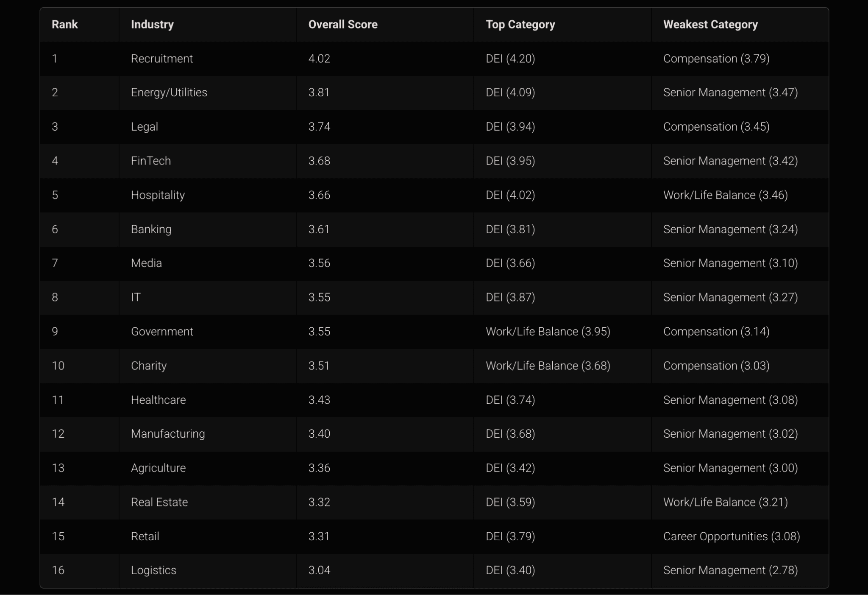The width and height of the screenshot is (868, 595).
Task: Select the IT industry row
Action: (136, 297)
